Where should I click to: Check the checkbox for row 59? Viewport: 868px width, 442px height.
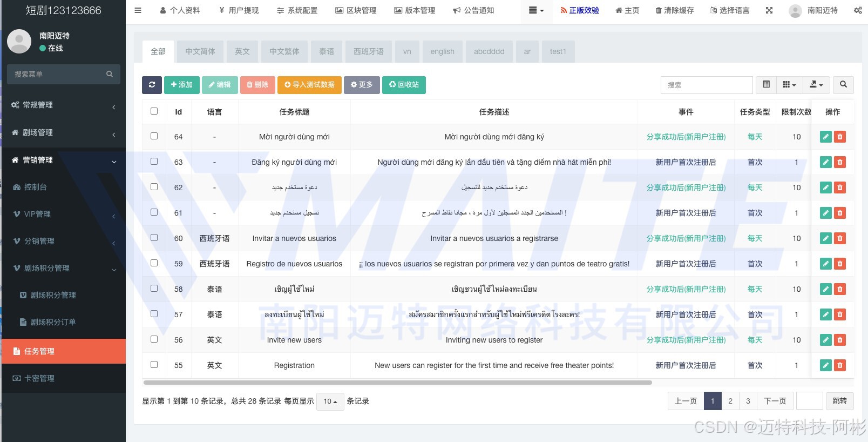pyautogui.click(x=154, y=263)
